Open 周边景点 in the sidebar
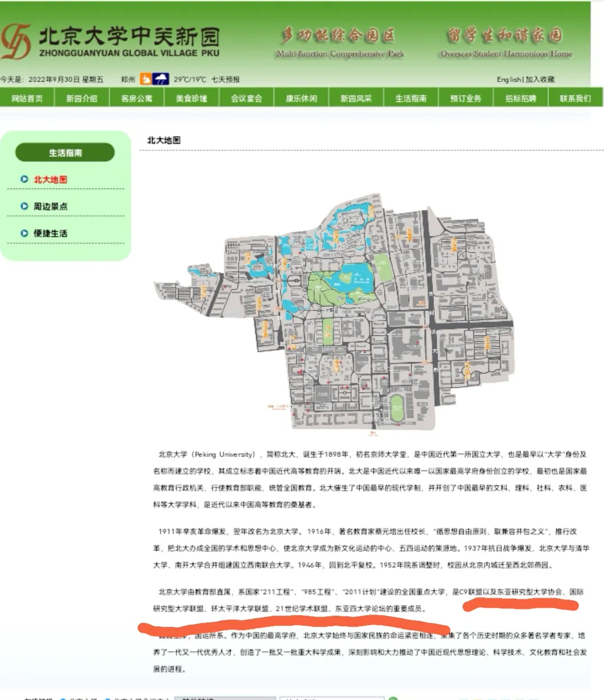The width and height of the screenshot is (604, 700). pos(50,206)
